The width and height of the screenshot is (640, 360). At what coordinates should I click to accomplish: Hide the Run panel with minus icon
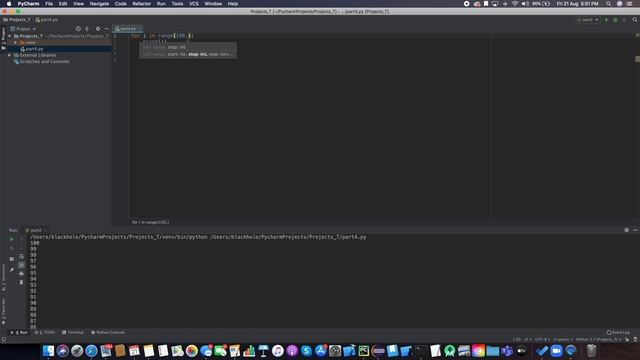pos(635,230)
